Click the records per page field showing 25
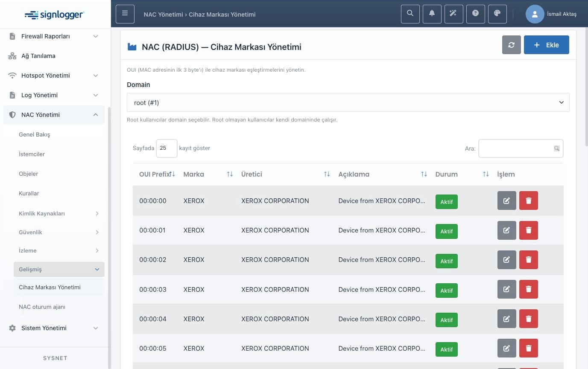 tap(167, 148)
